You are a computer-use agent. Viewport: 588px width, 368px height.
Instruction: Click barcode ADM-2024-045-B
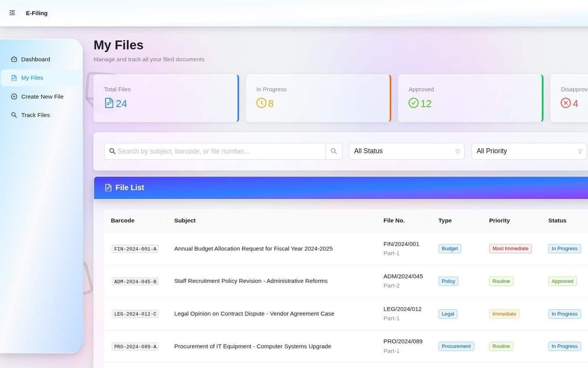point(135,282)
